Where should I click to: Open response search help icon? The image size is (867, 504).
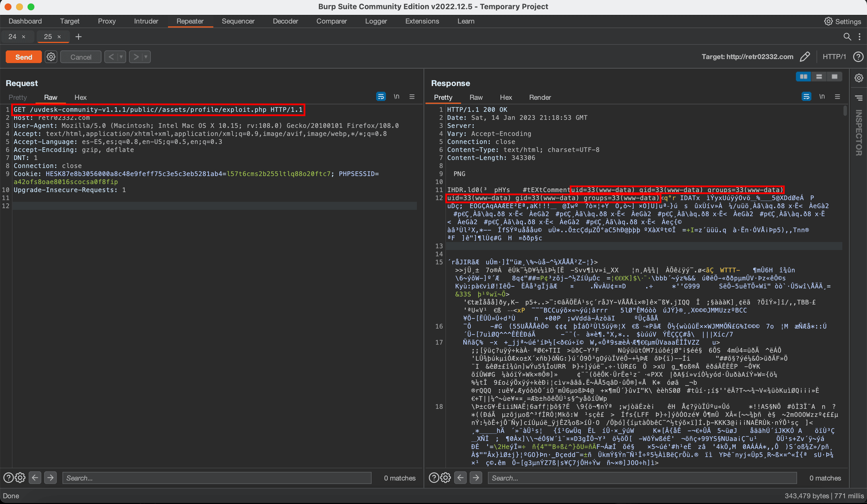(x=434, y=478)
